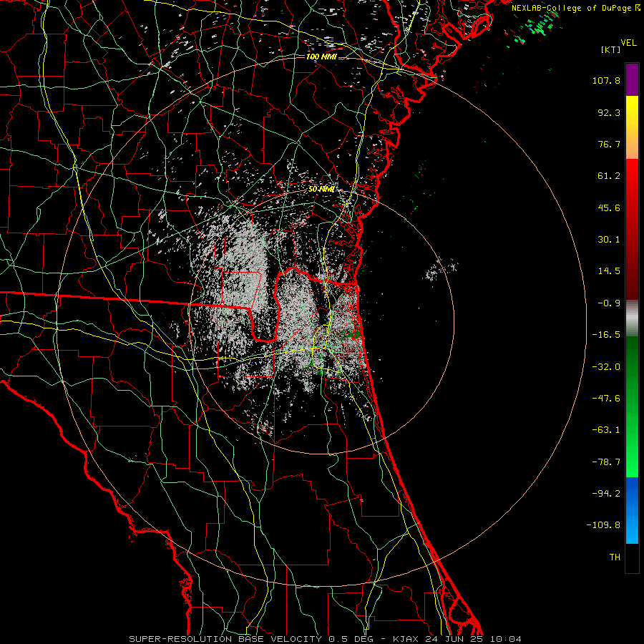Click the -32.0 velocity scale value
This screenshot has width=644, height=644.
click(606, 367)
